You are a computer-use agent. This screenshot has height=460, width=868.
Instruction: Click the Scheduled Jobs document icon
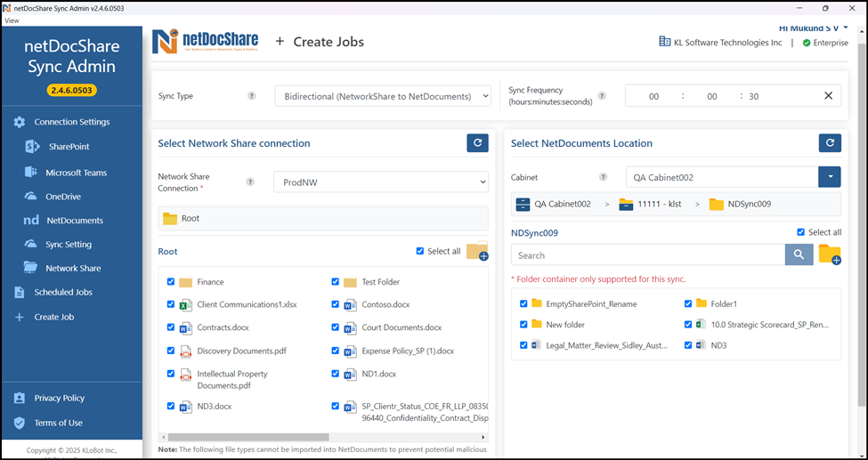coord(20,292)
